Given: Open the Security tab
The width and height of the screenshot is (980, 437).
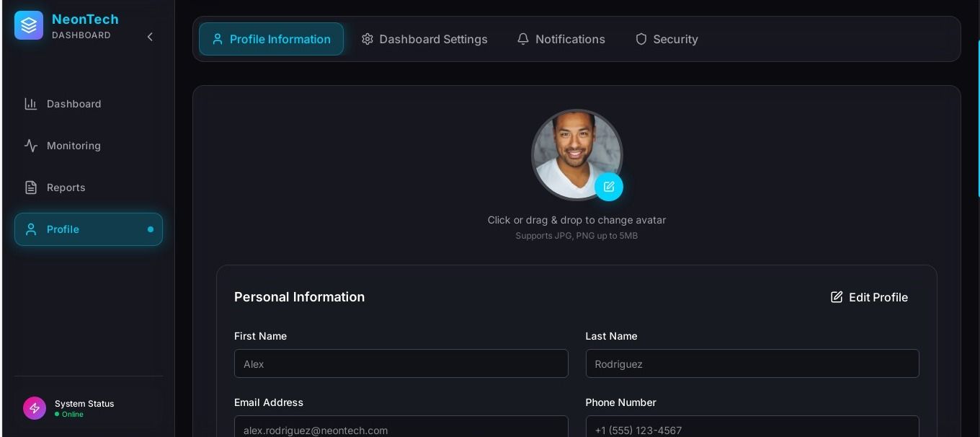Looking at the screenshot, I should pos(666,39).
